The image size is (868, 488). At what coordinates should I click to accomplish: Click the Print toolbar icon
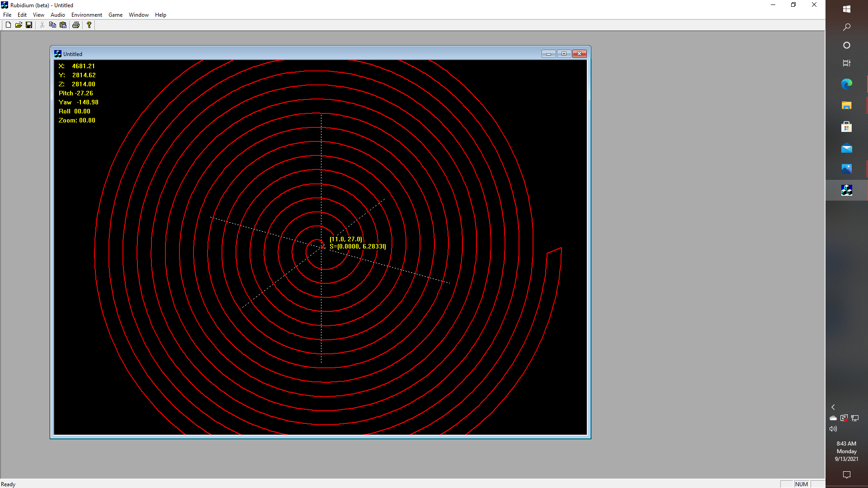pos(76,25)
